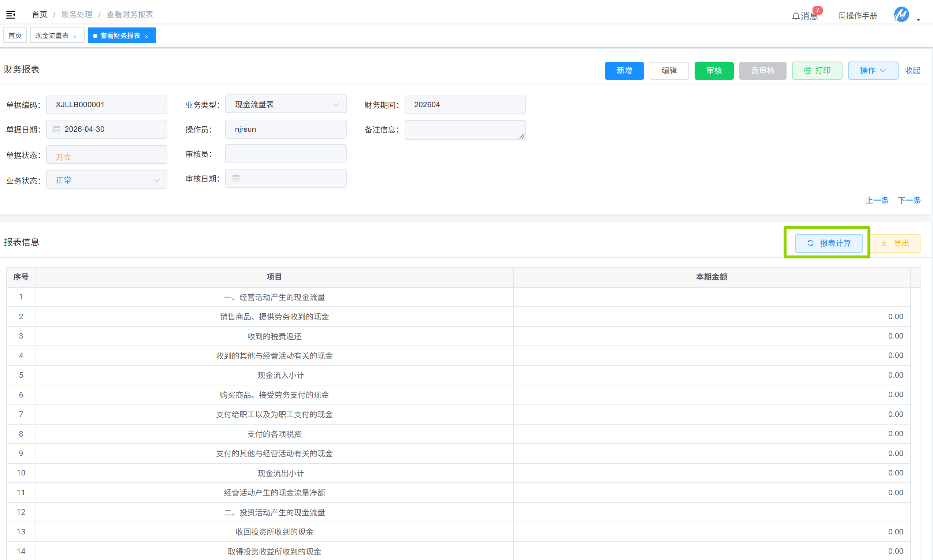Open the 消息 notification bell
The height and width of the screenshot is (560, 933).
click(x=805, y=16)
